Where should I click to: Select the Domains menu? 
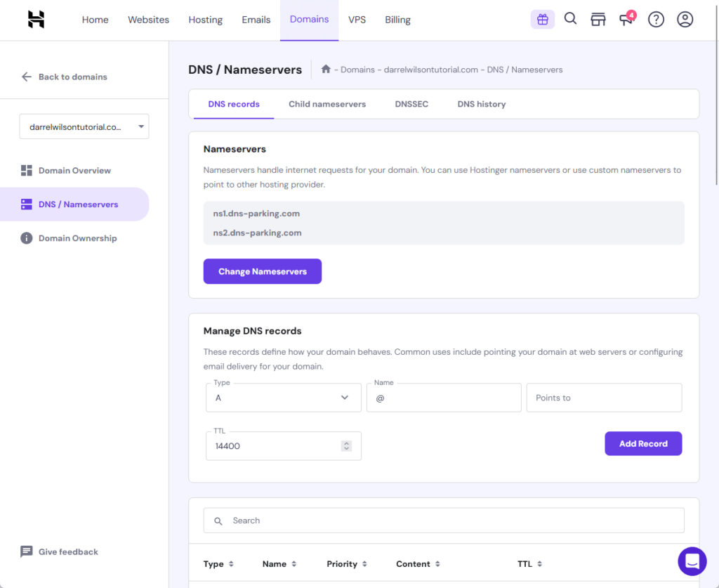309,20
